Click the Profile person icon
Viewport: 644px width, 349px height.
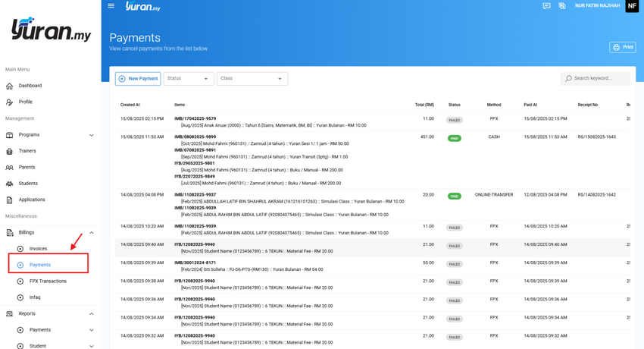(9, 102)
